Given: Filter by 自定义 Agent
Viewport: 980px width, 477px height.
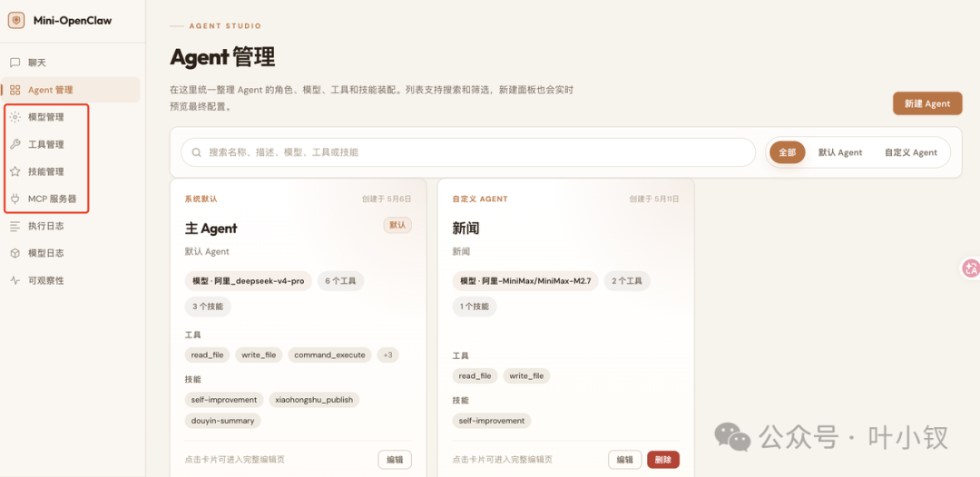Looking at the screenshot, I should 911,152.
